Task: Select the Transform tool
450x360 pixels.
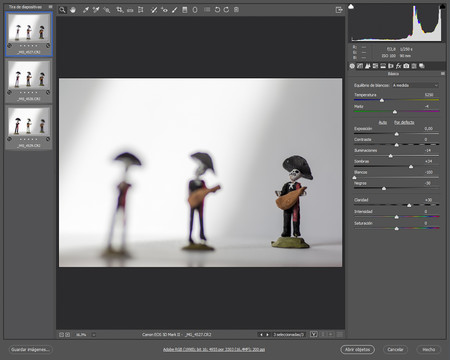Action: 141,10
